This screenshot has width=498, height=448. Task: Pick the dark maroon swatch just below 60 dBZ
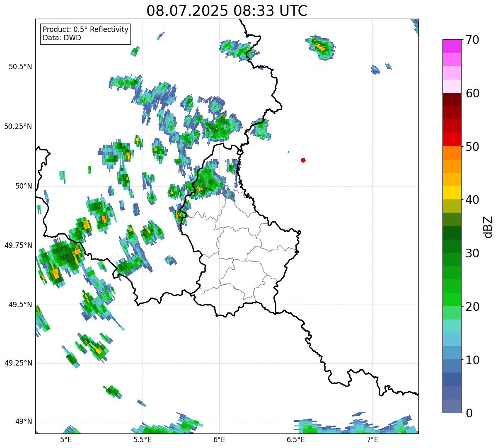(452, 99)
